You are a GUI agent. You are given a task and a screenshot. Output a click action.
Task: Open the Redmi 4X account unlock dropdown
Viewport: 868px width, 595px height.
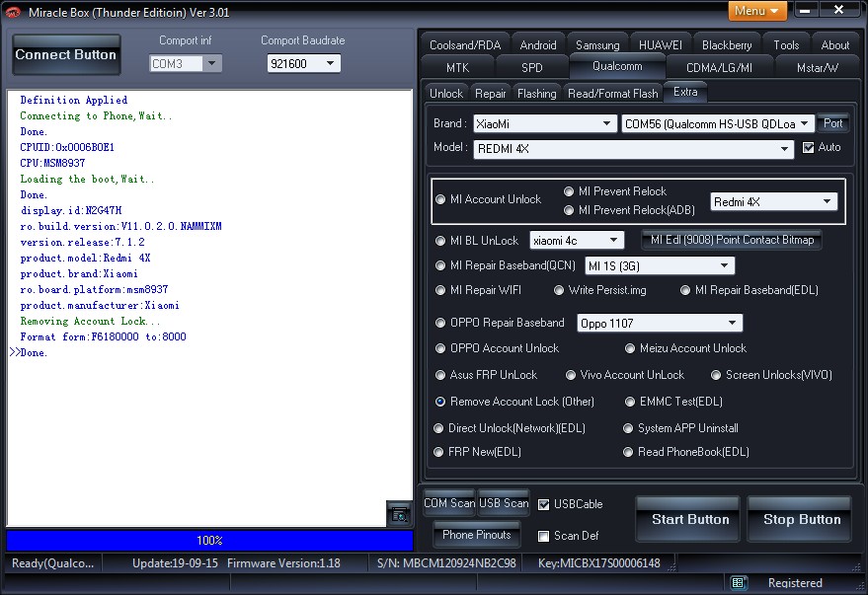773,202
